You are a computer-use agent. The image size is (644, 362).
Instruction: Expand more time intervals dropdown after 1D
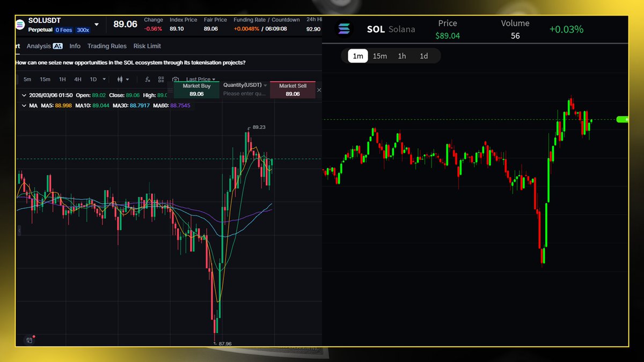pos(103,79)
